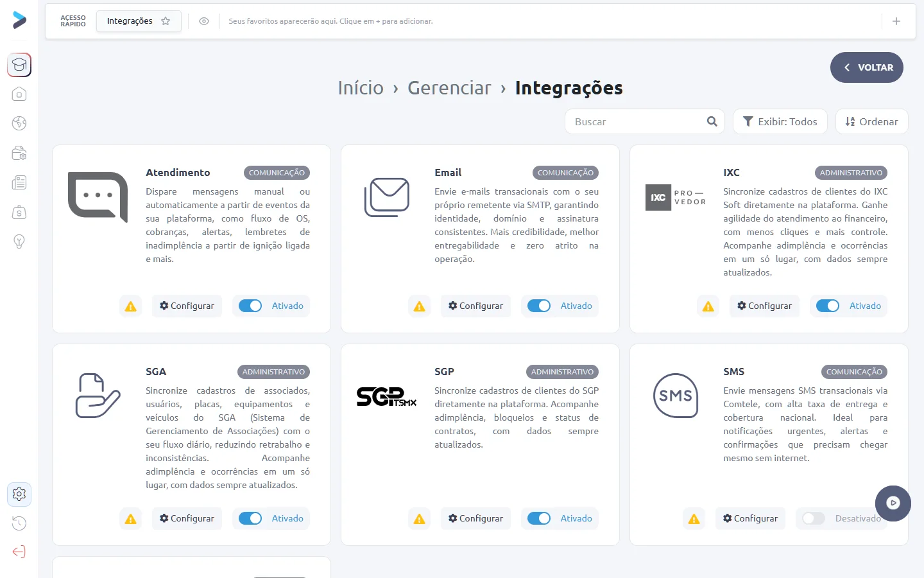Go to Início breadcrumb
Viewport: 924px width, 578px height.
click(x=361, y=88)
